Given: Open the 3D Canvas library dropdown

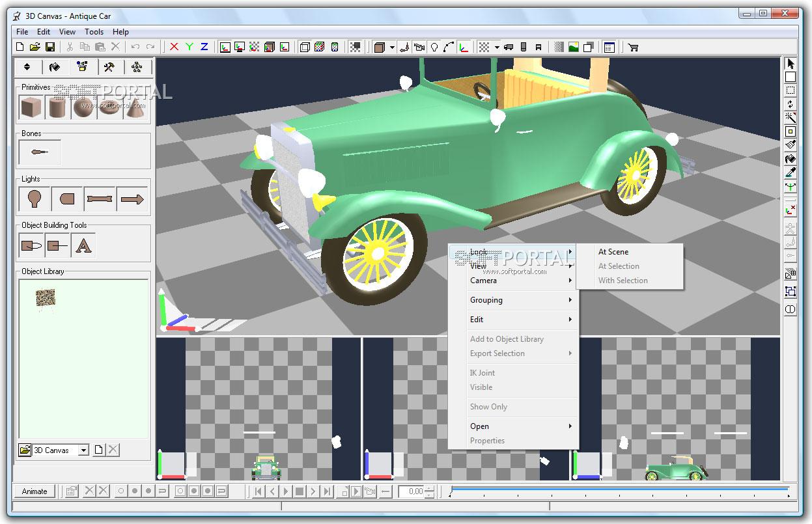Looking at the screenshot, I should [x=83, y=450].
